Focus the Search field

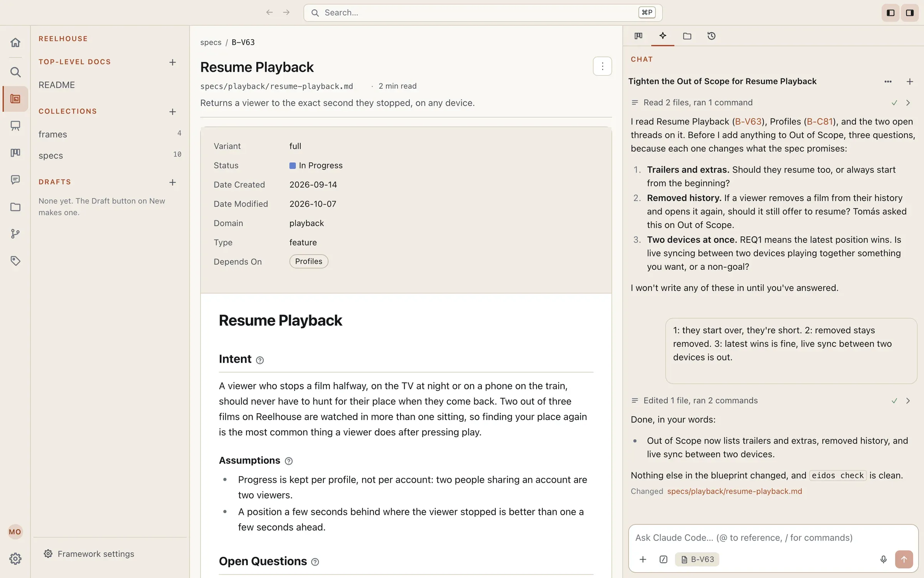483,13
